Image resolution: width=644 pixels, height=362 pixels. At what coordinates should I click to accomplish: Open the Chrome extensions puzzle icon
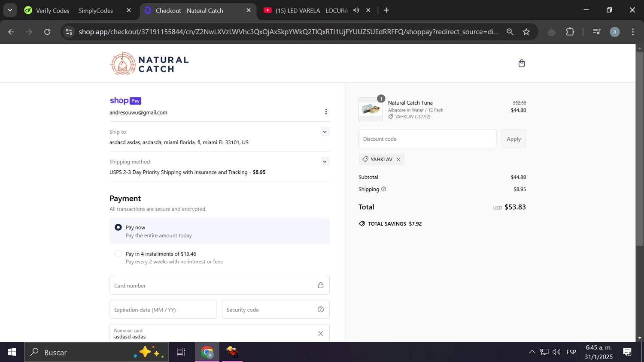click(x=570, y=32)
